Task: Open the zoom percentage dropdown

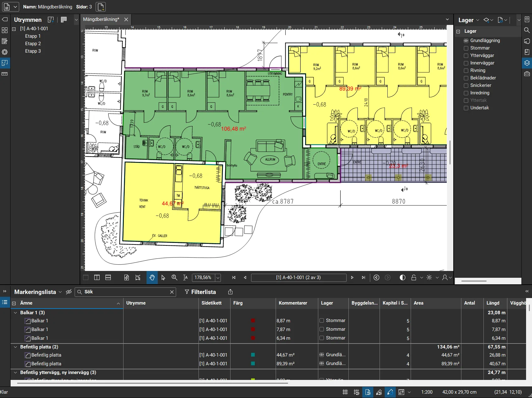Action: click(x=218, y=277)
